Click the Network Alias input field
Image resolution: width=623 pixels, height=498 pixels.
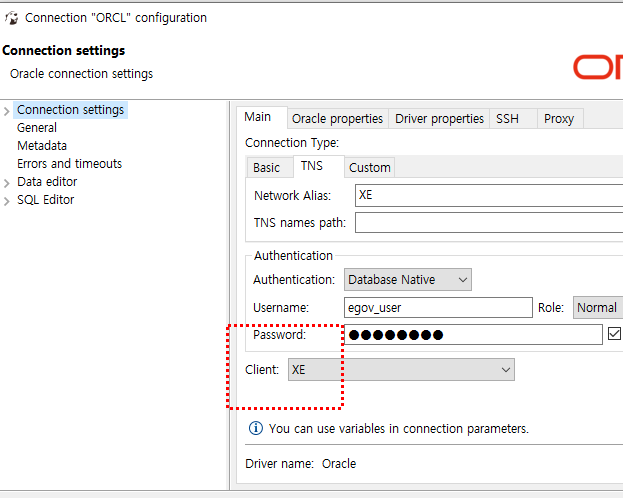489,195
